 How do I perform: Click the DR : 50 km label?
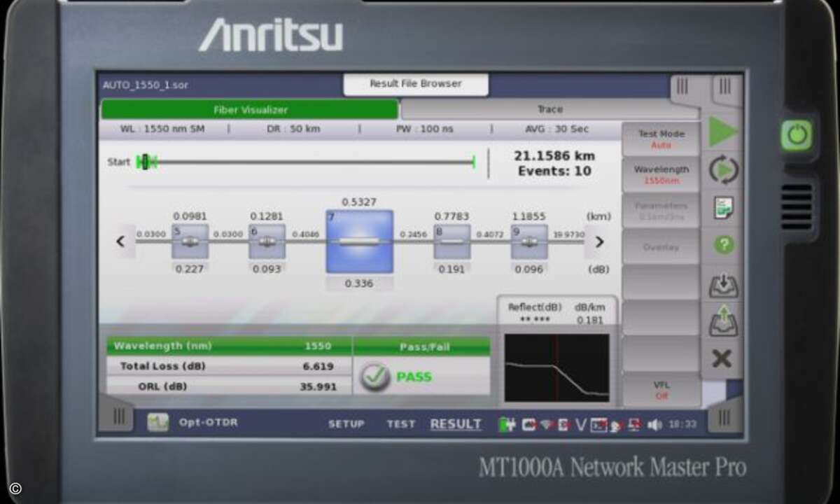293,129
